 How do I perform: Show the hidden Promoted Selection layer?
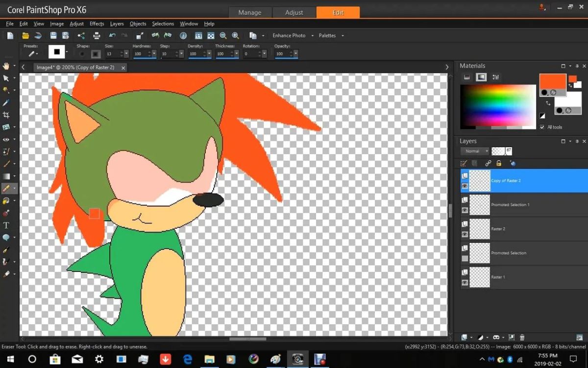(465, 259)
